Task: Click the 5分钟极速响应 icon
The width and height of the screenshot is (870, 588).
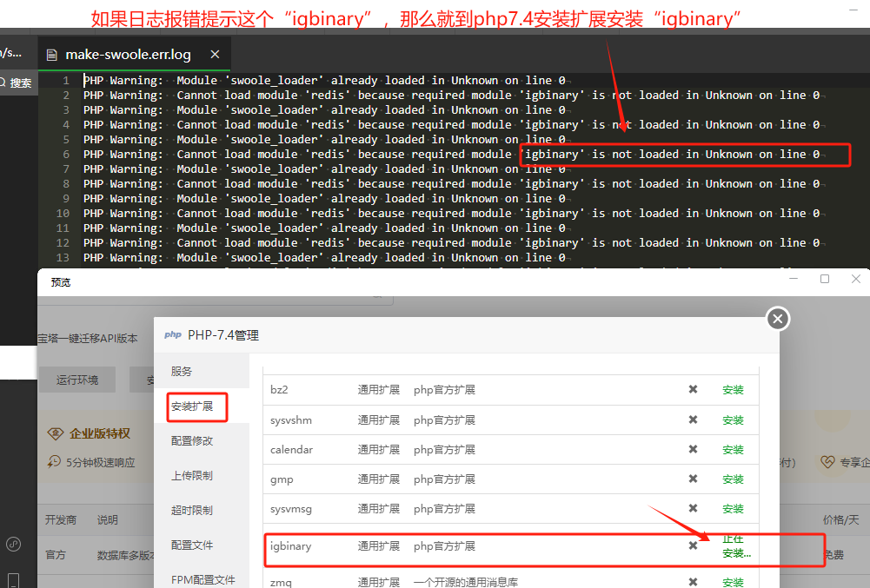Action: [x=54, y=461]
